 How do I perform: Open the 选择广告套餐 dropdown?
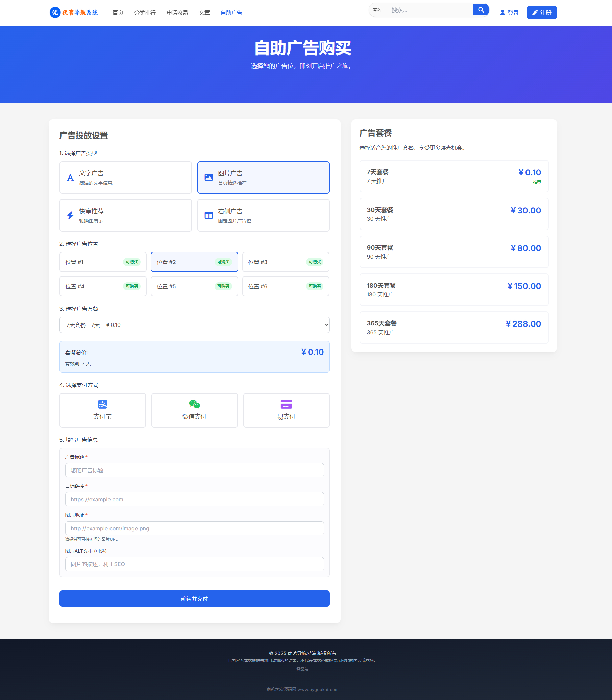[x=194, y=325]
